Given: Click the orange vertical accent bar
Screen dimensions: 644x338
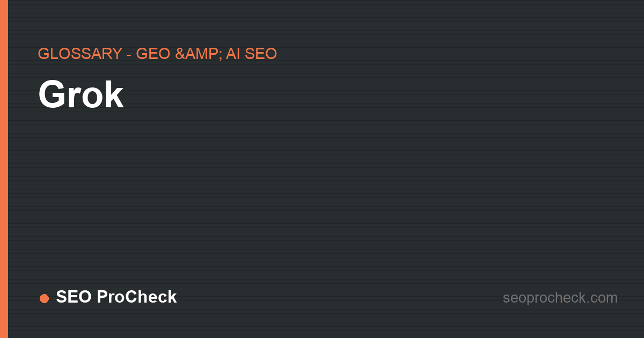Looking at the screenshot, I should (4, 169).
